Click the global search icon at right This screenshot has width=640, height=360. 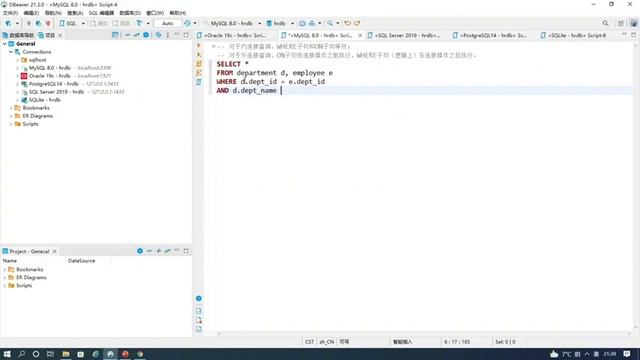tap(605, 23)
